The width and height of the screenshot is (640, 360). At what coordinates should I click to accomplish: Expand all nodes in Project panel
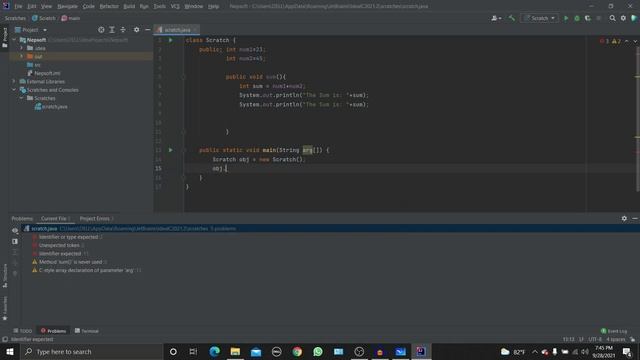tap(112, 30)
